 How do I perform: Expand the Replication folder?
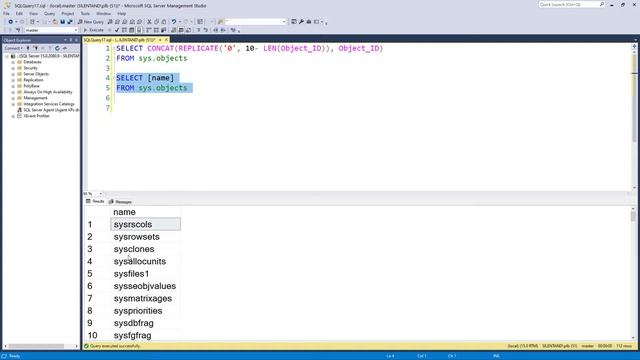point(13,80)
